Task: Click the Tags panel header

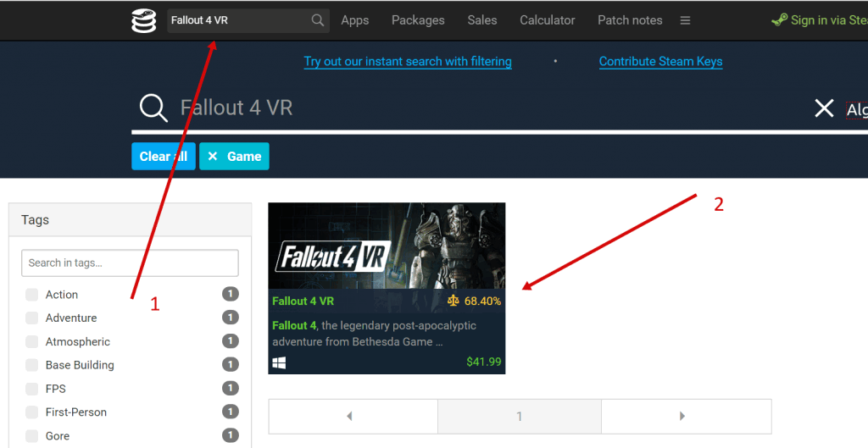Action: click(130, 219)
